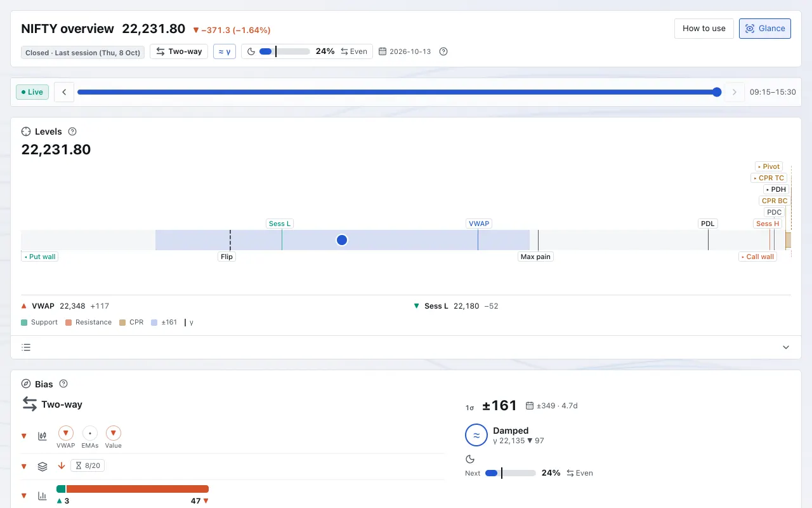Select the Sess L marker on levels bar

coord(280,224)
